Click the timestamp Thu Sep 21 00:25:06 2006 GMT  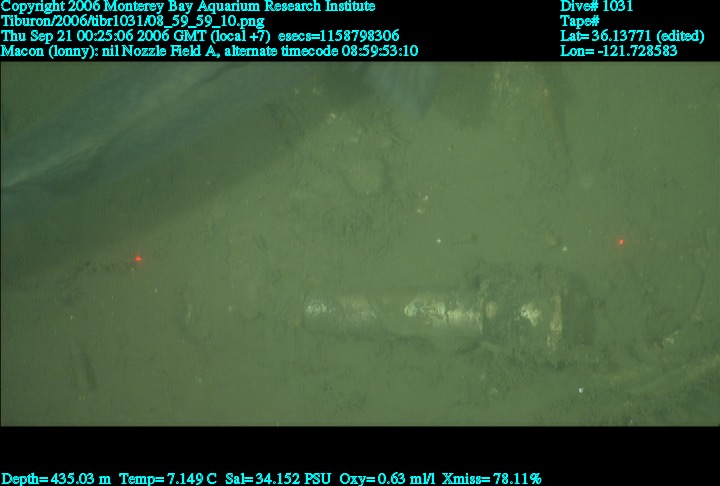104,36
